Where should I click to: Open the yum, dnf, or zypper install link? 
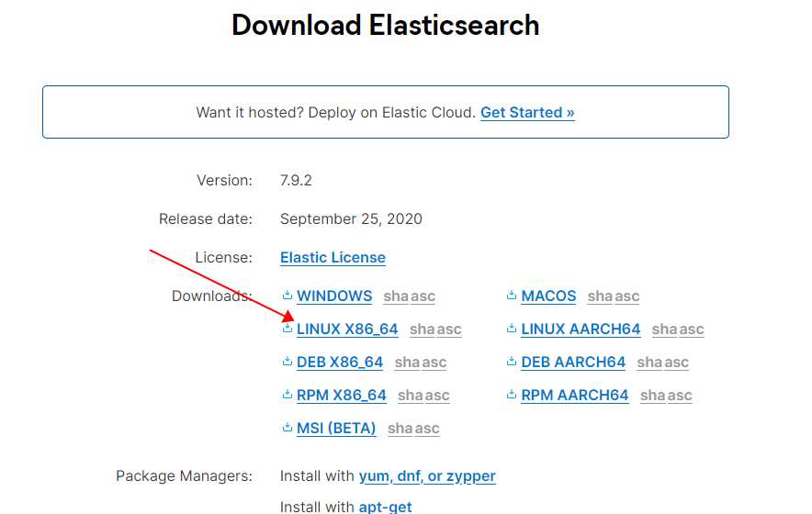pos(427,476)
